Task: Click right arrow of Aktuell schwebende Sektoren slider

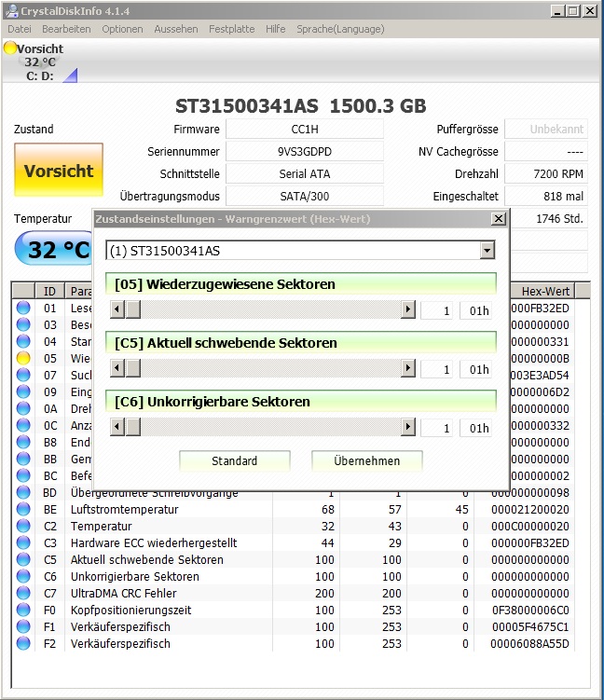Action: click(x=407, y=368)
